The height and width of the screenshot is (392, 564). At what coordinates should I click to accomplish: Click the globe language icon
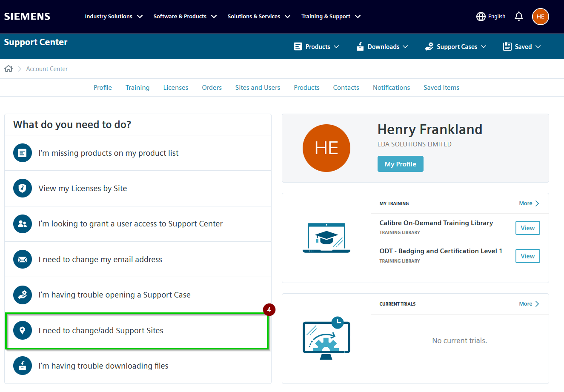pyautogui.click(x=481, y=17)
